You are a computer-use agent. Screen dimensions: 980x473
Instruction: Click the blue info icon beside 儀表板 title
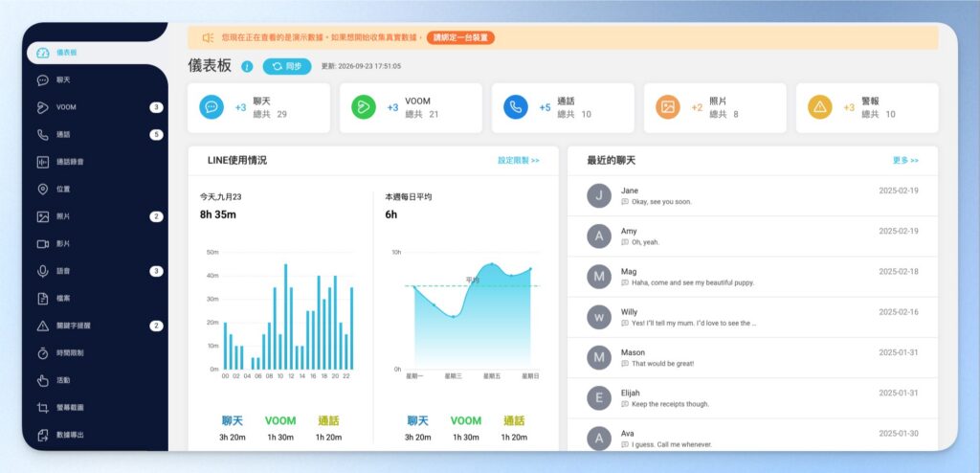coord(247,66)
